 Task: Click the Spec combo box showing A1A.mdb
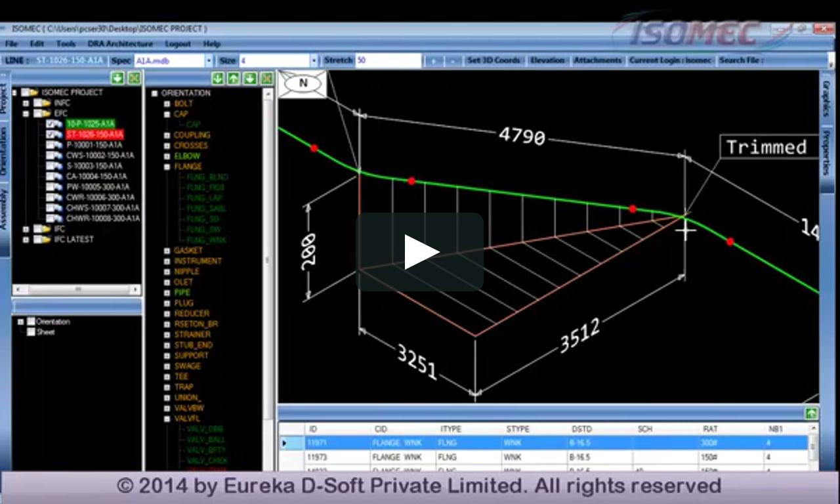click(x=173, y=60)
